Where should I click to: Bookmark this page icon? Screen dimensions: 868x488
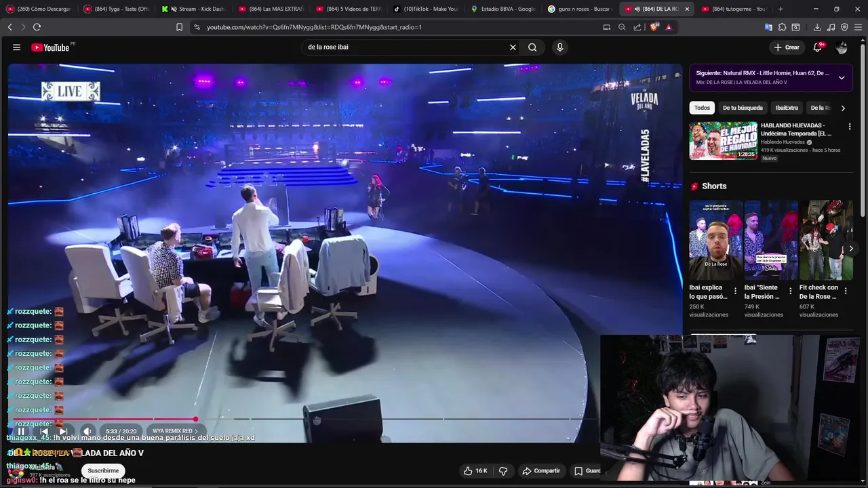pyautogui.click(x=179, y=27)
